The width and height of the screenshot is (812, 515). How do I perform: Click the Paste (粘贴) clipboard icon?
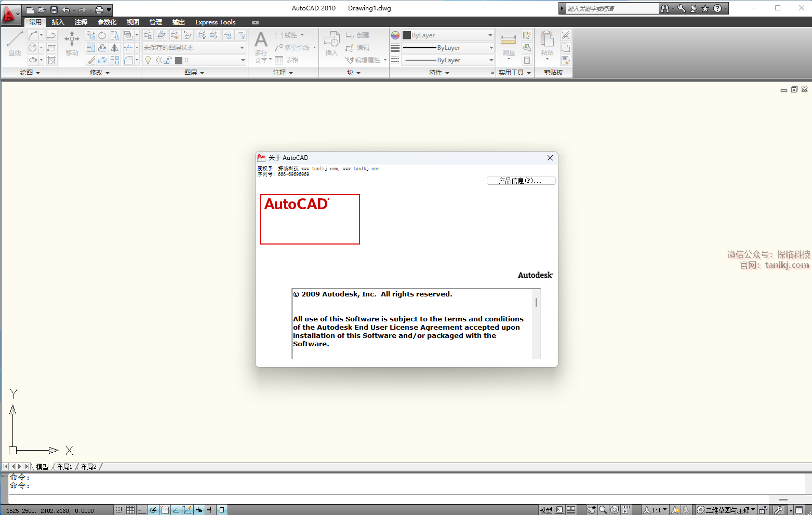coord(547,45)
